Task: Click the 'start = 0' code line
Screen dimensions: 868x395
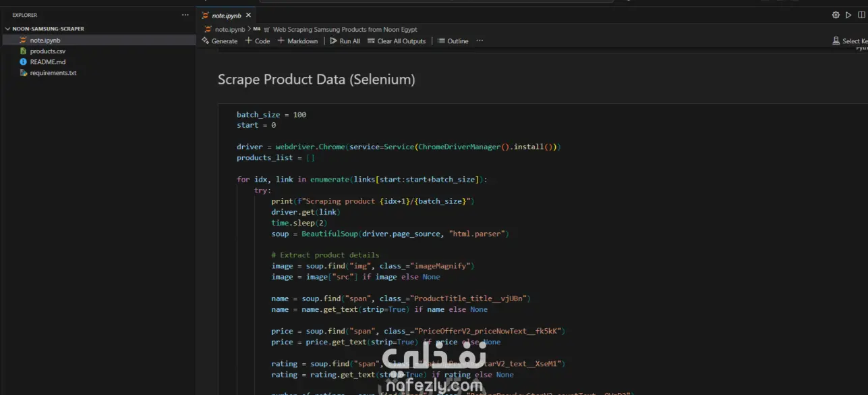Action: click(x=256, y=126)
